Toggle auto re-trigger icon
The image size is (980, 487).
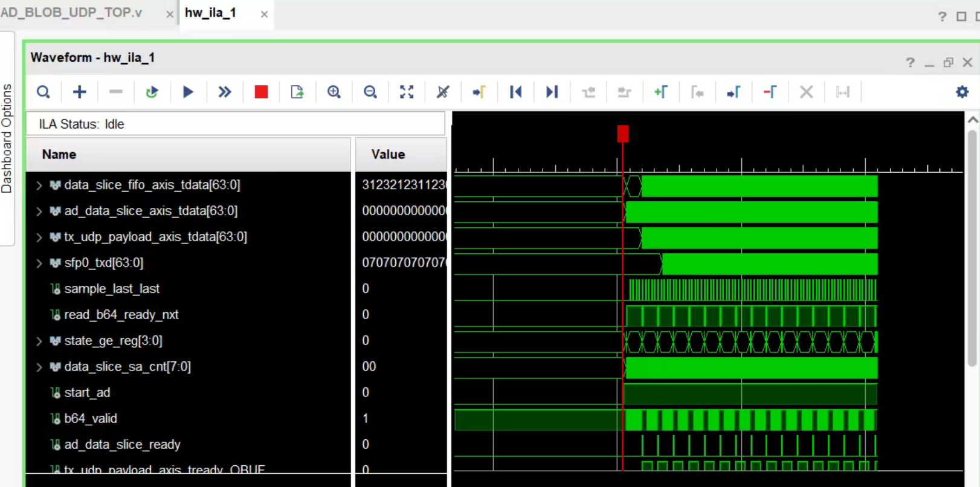(152, 92)
